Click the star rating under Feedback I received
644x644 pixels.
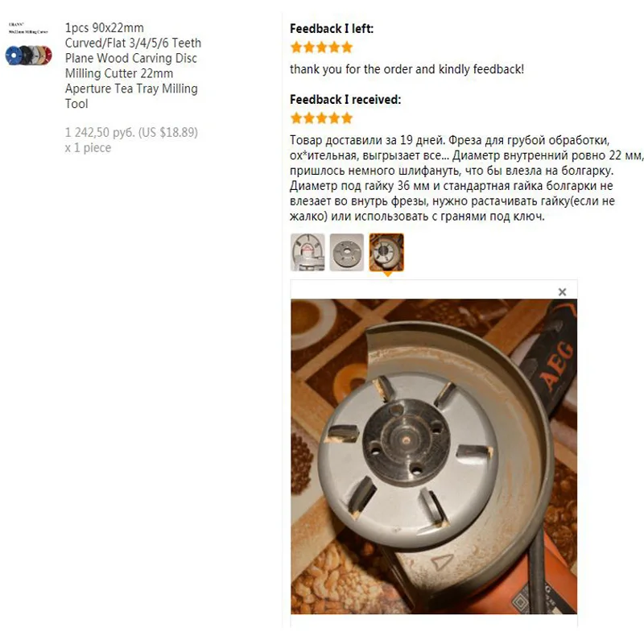(x=321, y=118)
